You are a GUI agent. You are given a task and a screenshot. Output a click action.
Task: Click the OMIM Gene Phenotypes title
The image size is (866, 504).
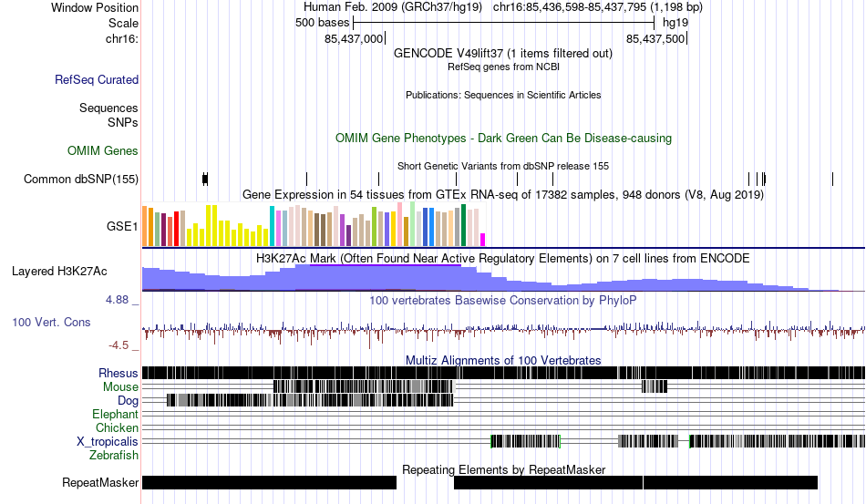pyautogui.click(x=503, y=138)
